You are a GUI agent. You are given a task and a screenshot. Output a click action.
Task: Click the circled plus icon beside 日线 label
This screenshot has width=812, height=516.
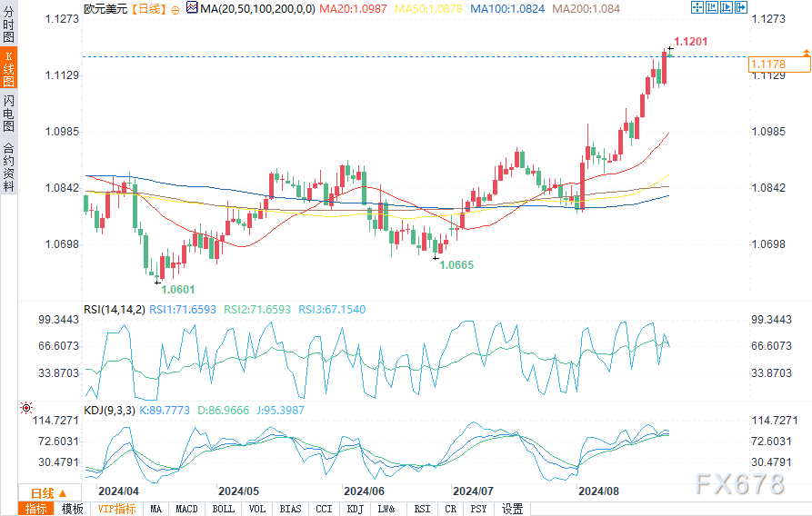point(175,10)
